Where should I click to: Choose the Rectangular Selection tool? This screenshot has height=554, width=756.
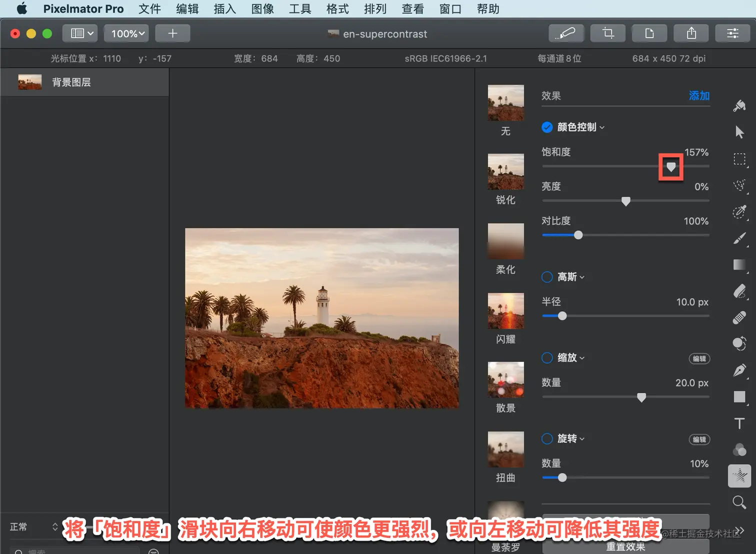(739, 159)
